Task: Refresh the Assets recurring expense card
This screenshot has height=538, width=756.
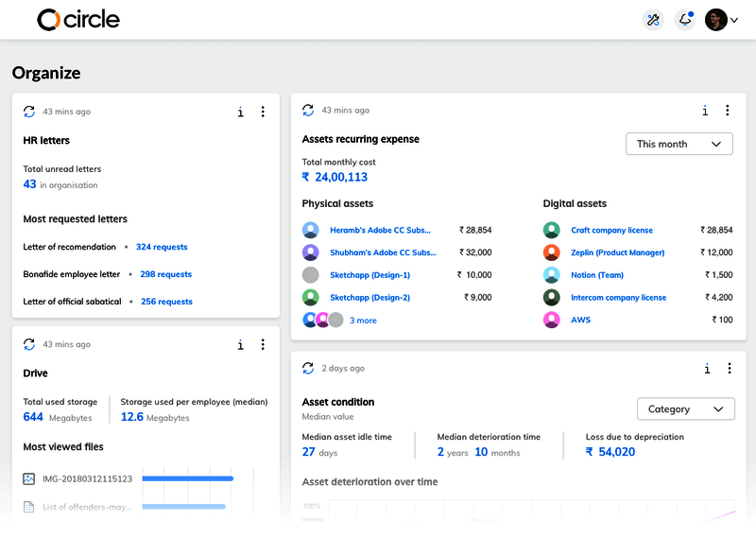Action: [x=308, y=111]
